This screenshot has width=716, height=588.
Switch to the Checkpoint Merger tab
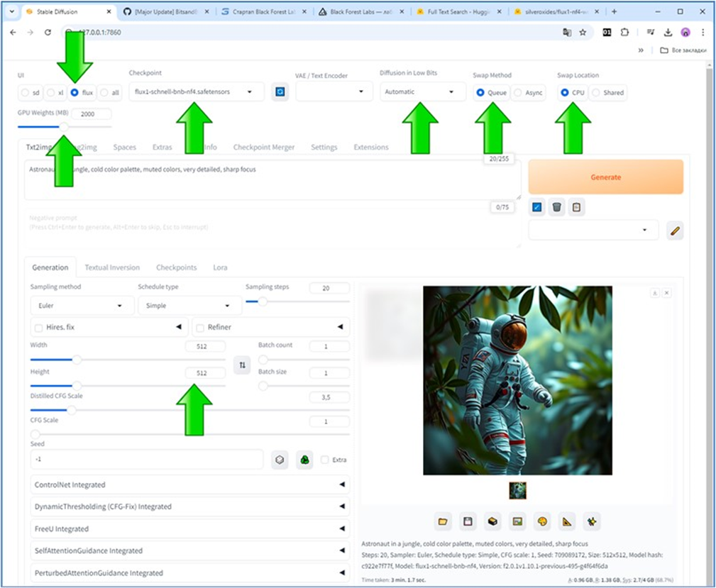(x=263, y=148)
